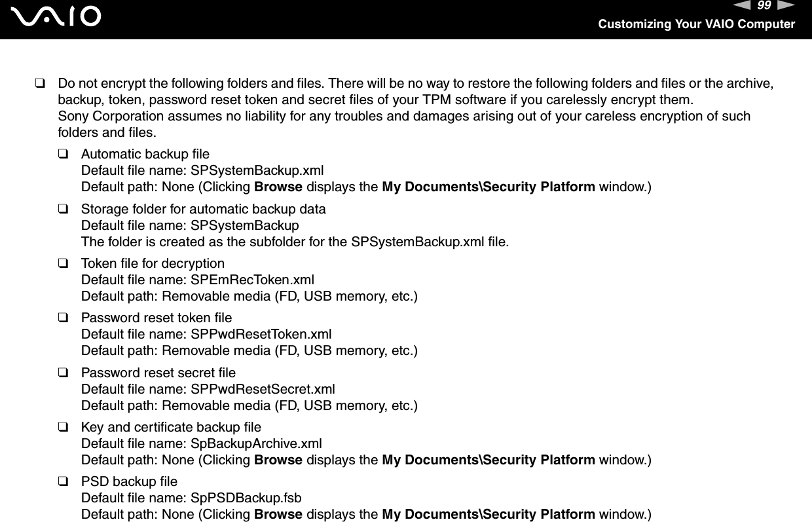Click bold Browse under PSD backup file
Screen dimensions: 812x522
point(278,515)
